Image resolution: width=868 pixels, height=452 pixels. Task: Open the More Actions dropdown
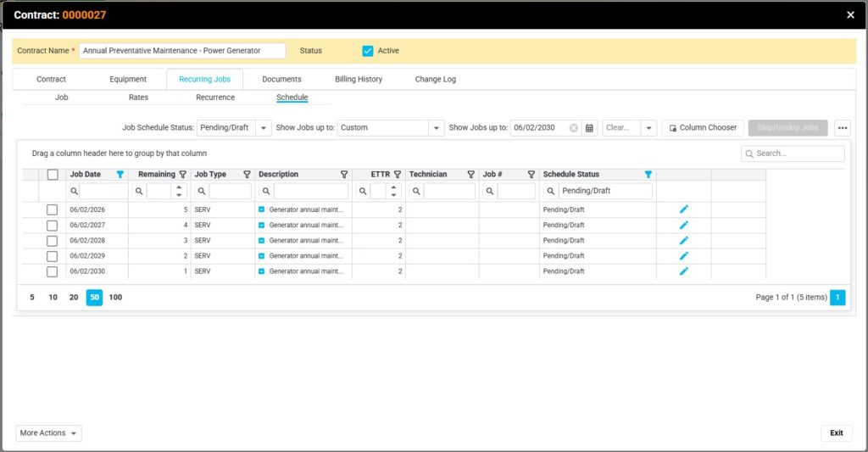(x=48, y=433)
